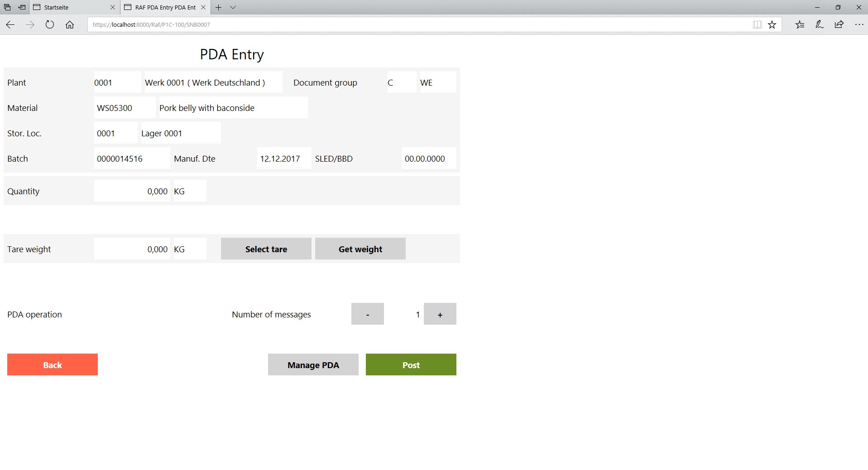Click the Quantity input field
The image size is (868, 470).
tap(132, 191)
